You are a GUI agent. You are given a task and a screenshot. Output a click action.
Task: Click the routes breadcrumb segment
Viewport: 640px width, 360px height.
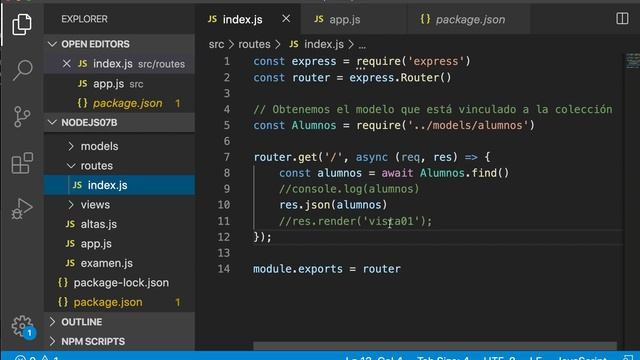pos(254,44)
